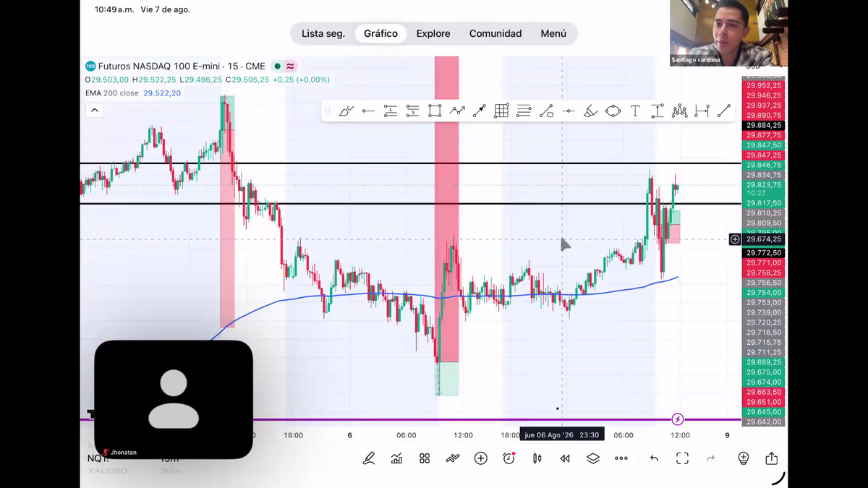Select the grid table tool

coord(502,111)
